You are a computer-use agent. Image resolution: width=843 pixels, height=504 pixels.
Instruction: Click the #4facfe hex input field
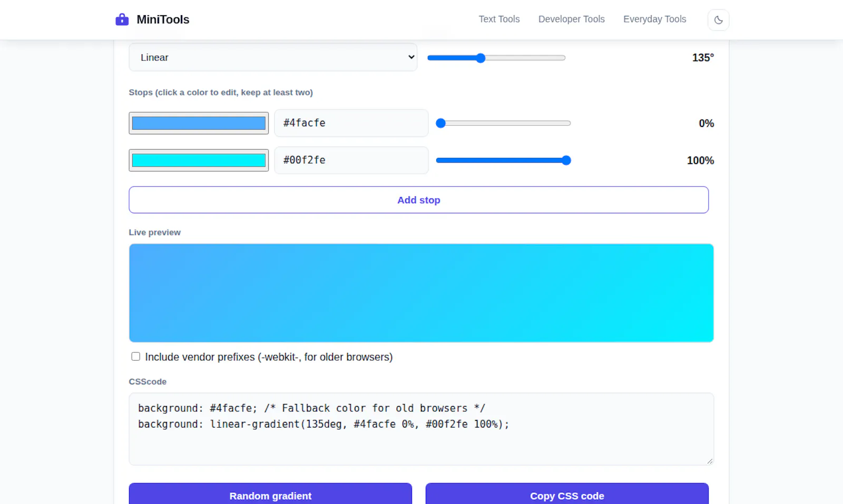351,123
